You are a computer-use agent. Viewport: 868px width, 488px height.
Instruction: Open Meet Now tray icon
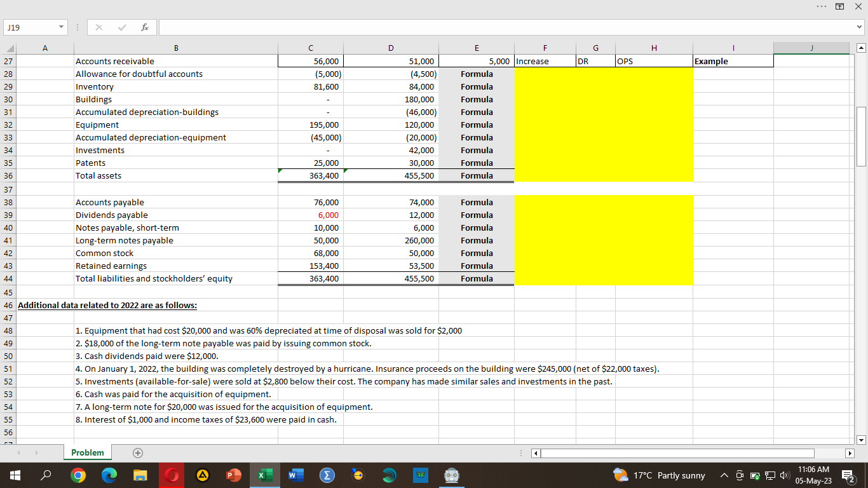(740, 475)
